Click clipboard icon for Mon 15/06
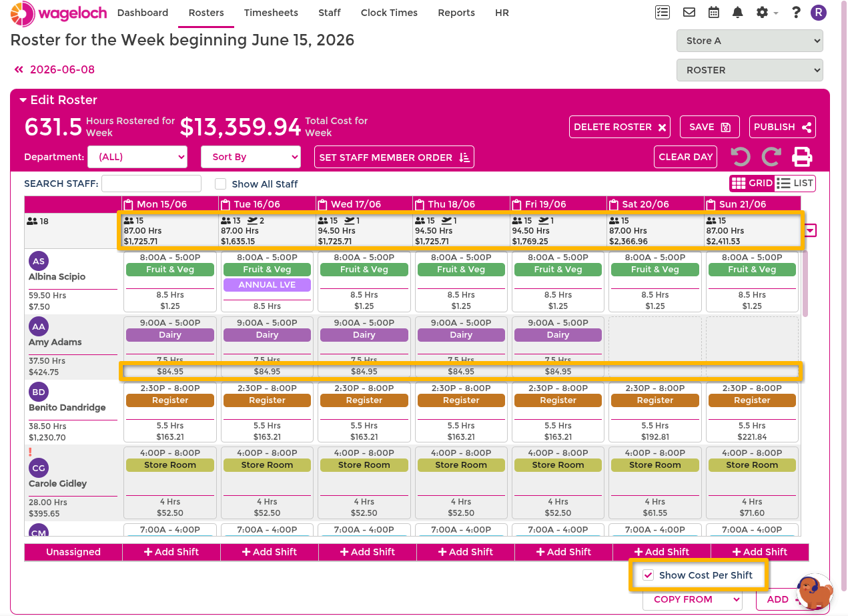The image size is (848, 616). coord(128,204)
